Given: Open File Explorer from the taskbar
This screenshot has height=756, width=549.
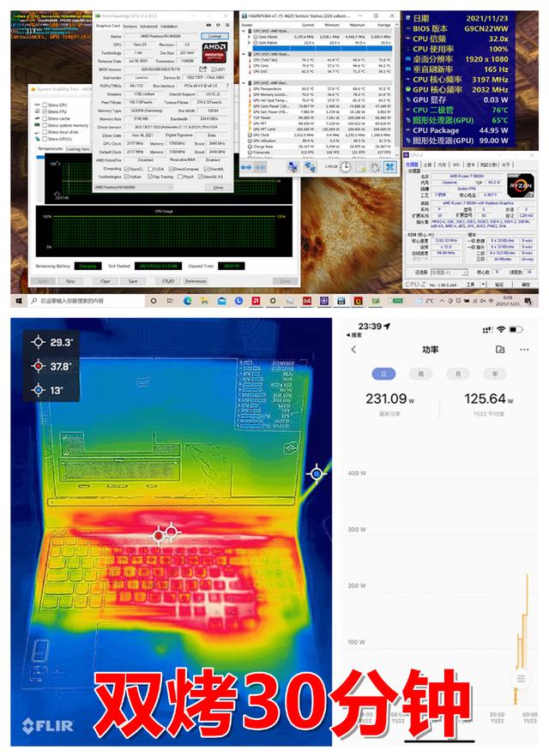Looking at the screenshot, I should point(204,301).
